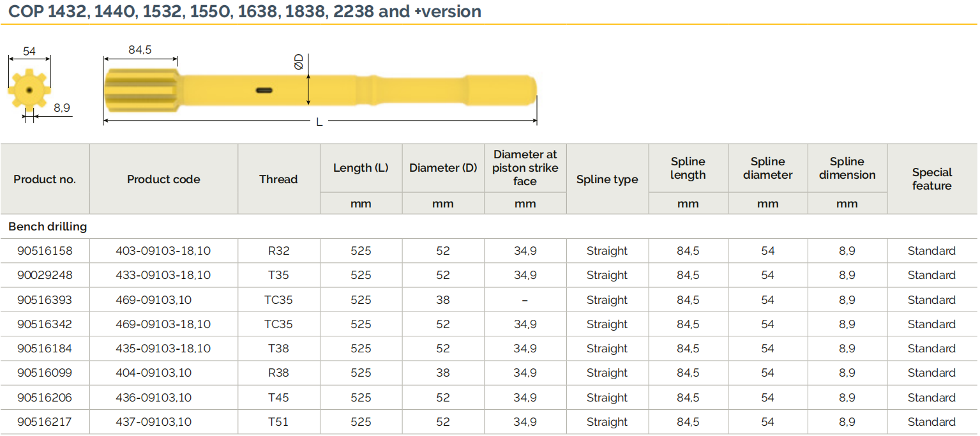Viewport: 980px width, 436px height.
Task: Click the oval flushing hole on the shank
Action: point(265,90)
